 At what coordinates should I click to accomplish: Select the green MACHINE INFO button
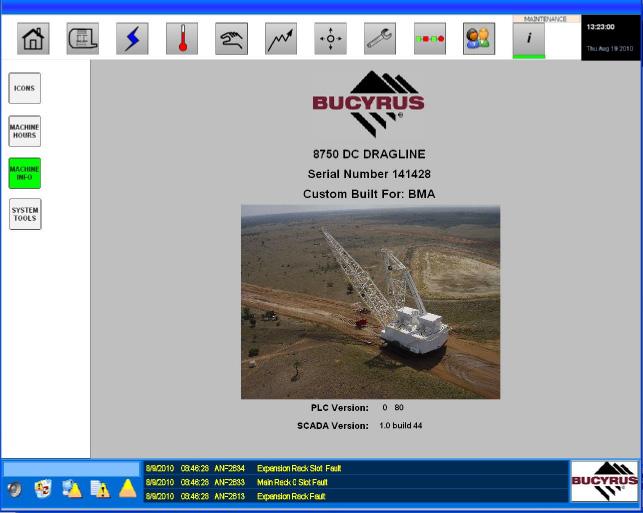[x=25, y=173]
